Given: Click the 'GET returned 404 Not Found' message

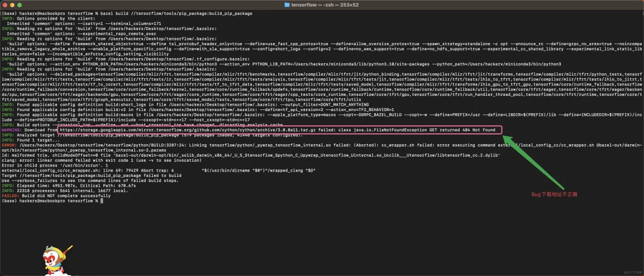Looking at the screenshot, I should (x=463, y=130).
